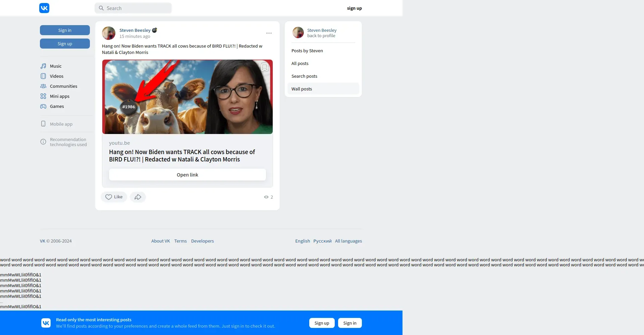Open Recommendation technologies used link
This screenshot has width=644, height=335.
(x=68, y=142)
